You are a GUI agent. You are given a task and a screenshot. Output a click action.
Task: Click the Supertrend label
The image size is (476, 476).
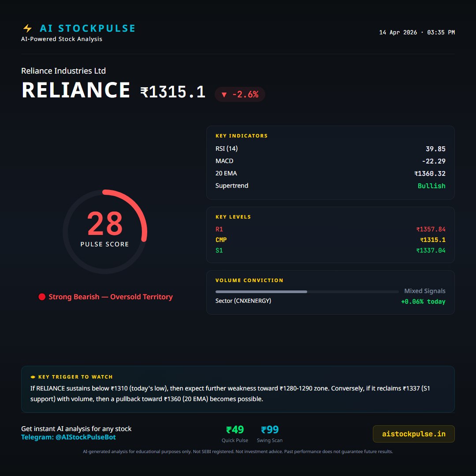(x=232, y=186)
